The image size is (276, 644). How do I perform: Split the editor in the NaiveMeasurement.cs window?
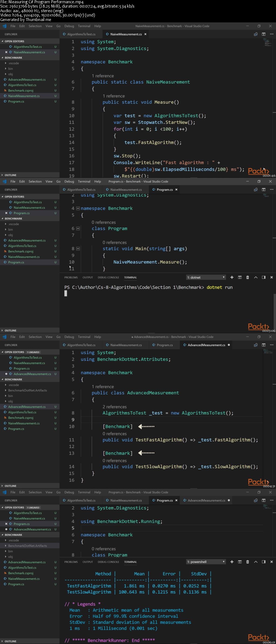click(x=264, y=34)
